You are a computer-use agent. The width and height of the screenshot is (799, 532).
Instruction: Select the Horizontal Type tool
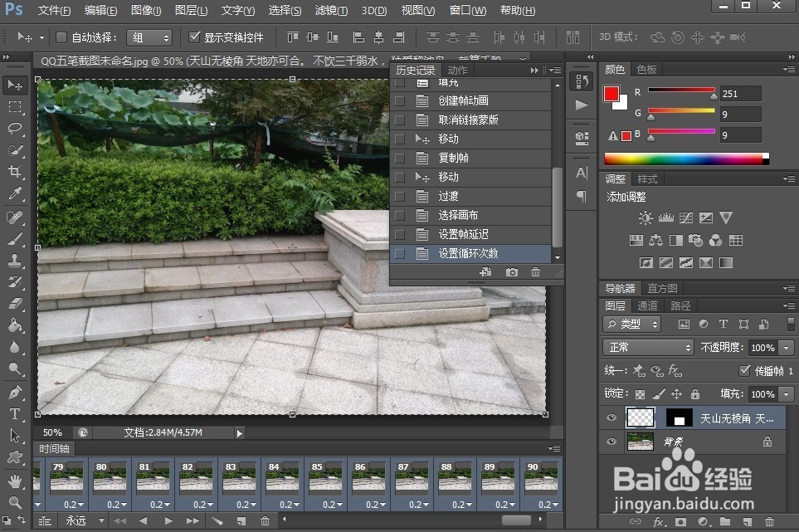pos(15,414)
